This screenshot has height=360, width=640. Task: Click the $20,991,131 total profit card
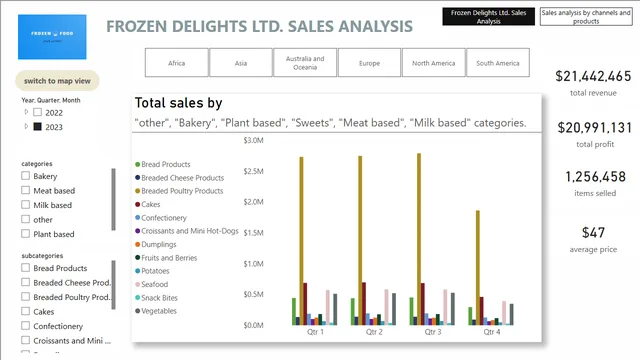point(595,134)
